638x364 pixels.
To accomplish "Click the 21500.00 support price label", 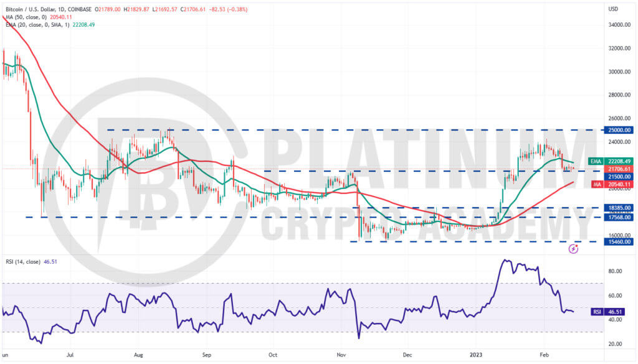I will click(619, 177).
